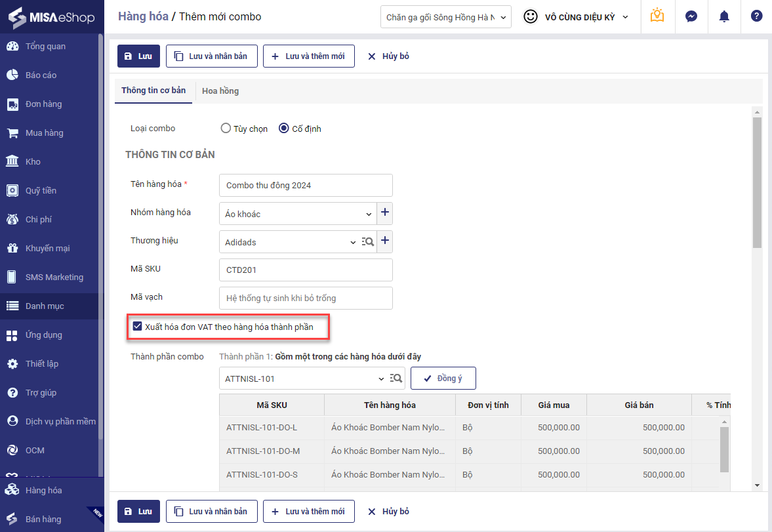Click the lightbulb suggestions icon
This screenshot has height=532, width=772.
[x=657, y=16]
